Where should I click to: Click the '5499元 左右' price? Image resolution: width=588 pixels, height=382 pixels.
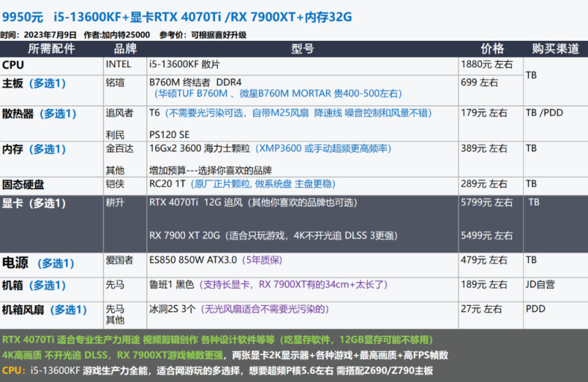487,236
